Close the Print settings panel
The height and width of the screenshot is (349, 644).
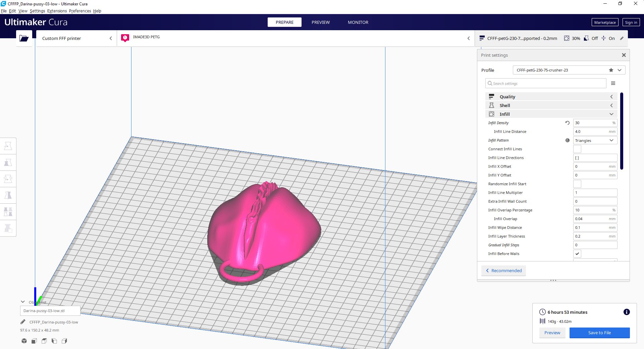click(x=624, y=55)
